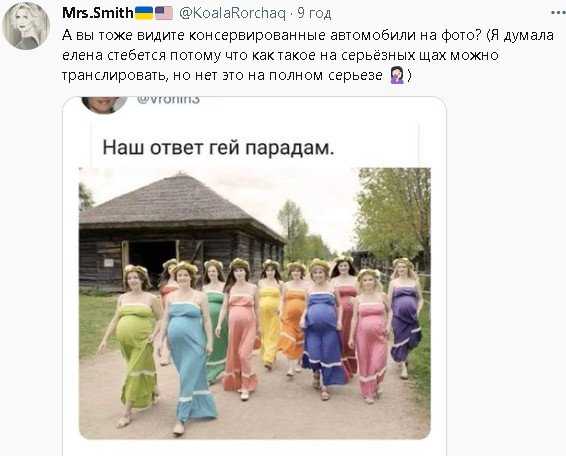This screenshot has width=566, height=456.
Task: Open the @KoalaRorchaq handle link
Action: [x=232, y=14]
